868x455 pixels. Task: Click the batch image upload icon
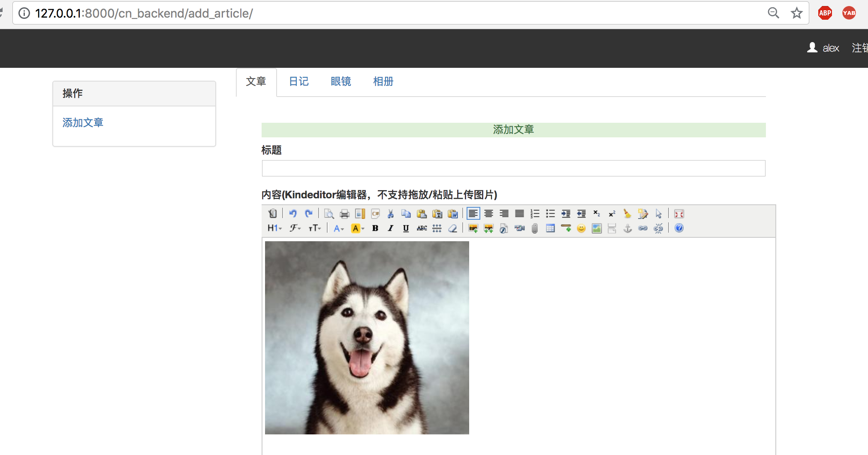(488, 228)
